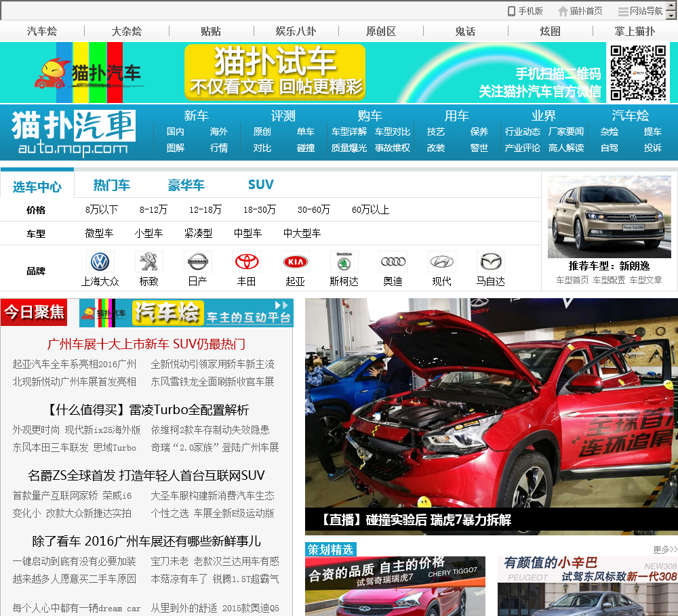The height and width of the screenshot is (616, 678).
Task: Open headline 广州车展十大上市新车 SUV仍最热门
Action: pyautogui.click(x=146, y=344)
